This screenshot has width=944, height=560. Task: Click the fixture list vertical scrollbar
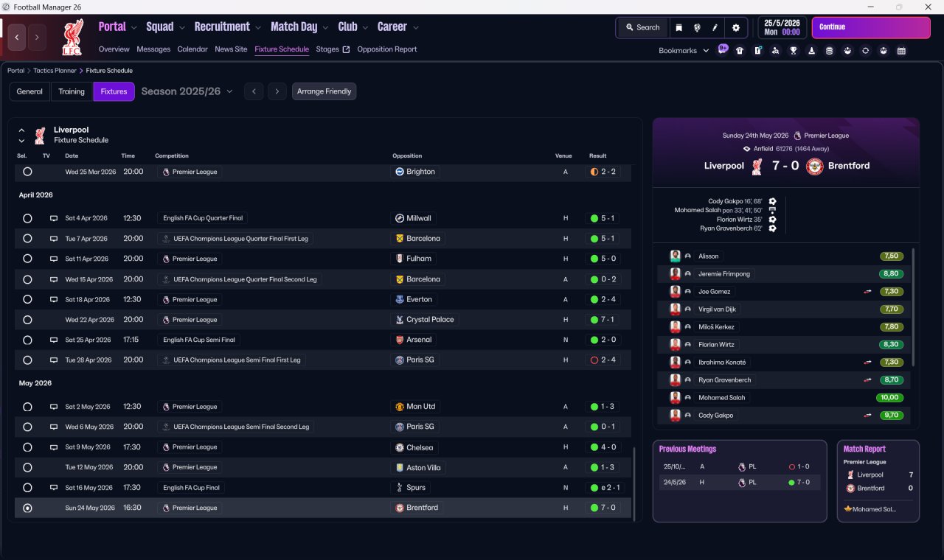634,483
